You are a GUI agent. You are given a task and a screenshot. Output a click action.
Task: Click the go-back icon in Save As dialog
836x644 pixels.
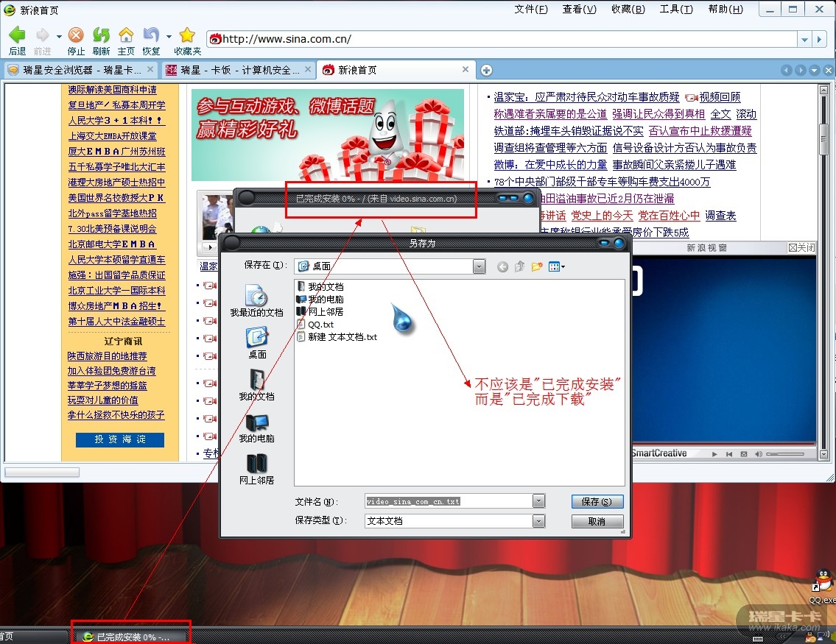(502, 266)
